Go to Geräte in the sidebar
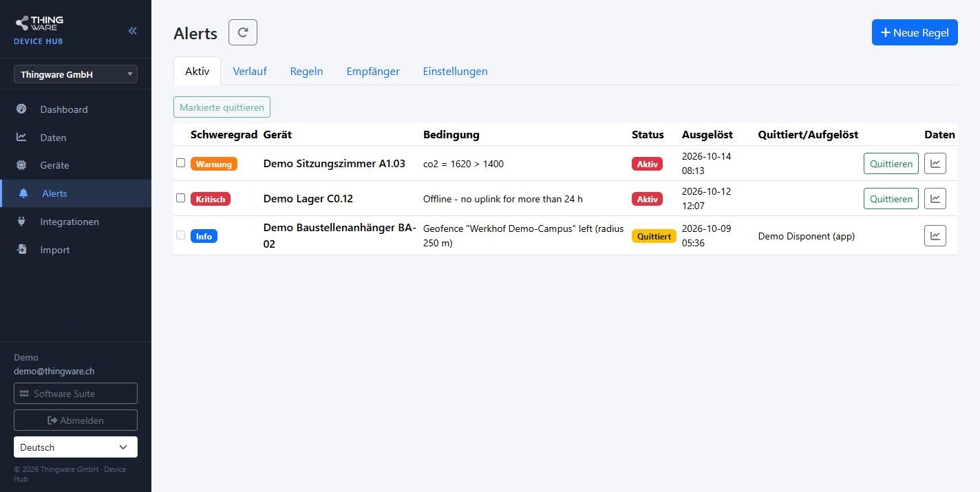 coord(76,165)
